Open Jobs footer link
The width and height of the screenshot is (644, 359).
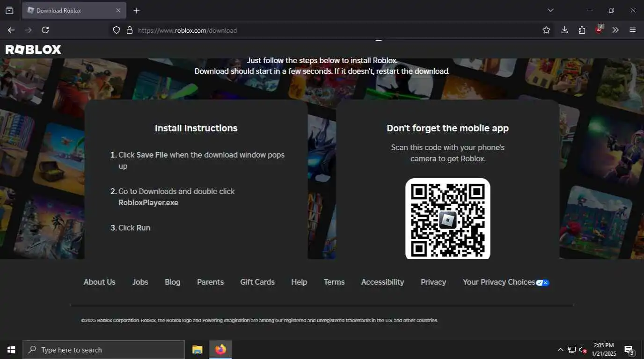140,282
